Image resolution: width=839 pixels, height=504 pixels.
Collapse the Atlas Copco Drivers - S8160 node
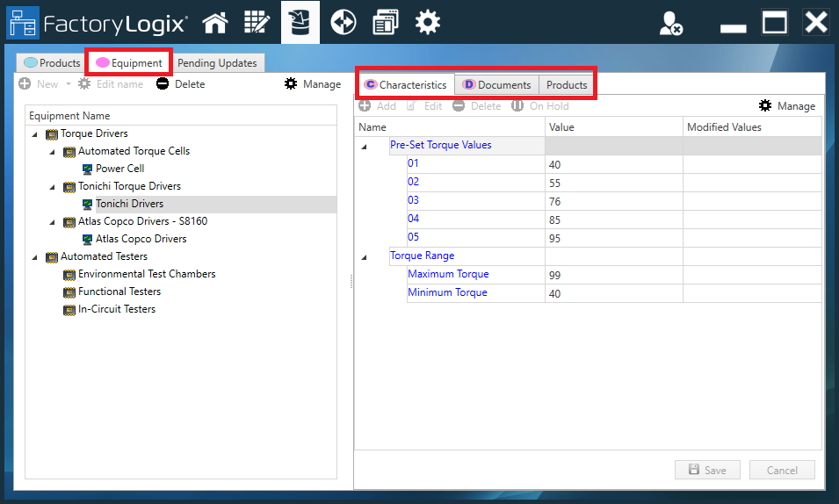coord(53,222)
